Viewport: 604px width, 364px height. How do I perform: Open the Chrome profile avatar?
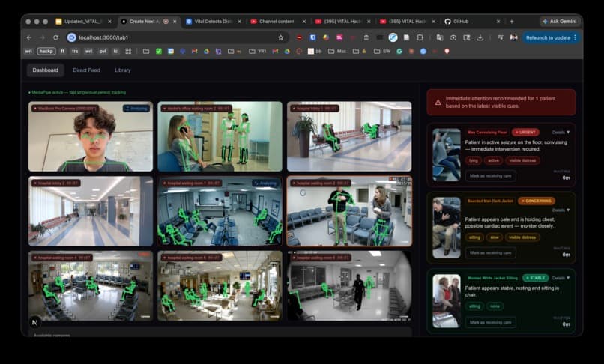tap(513, 37)
